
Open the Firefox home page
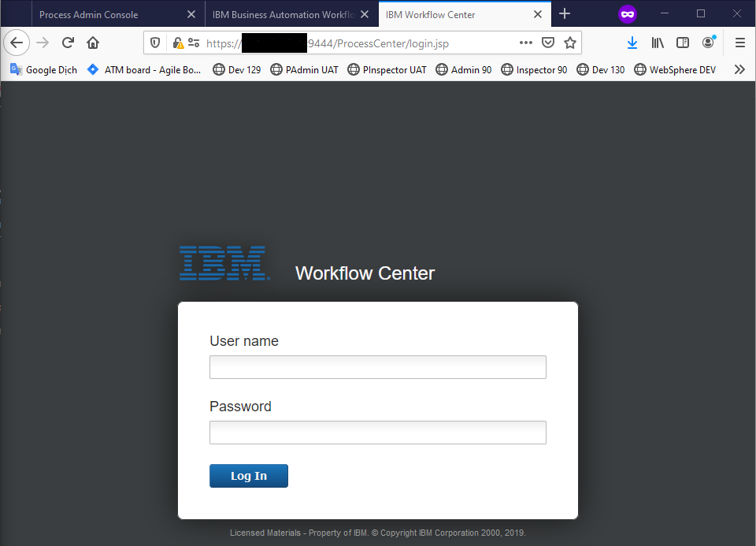click(x=93, y=43)
